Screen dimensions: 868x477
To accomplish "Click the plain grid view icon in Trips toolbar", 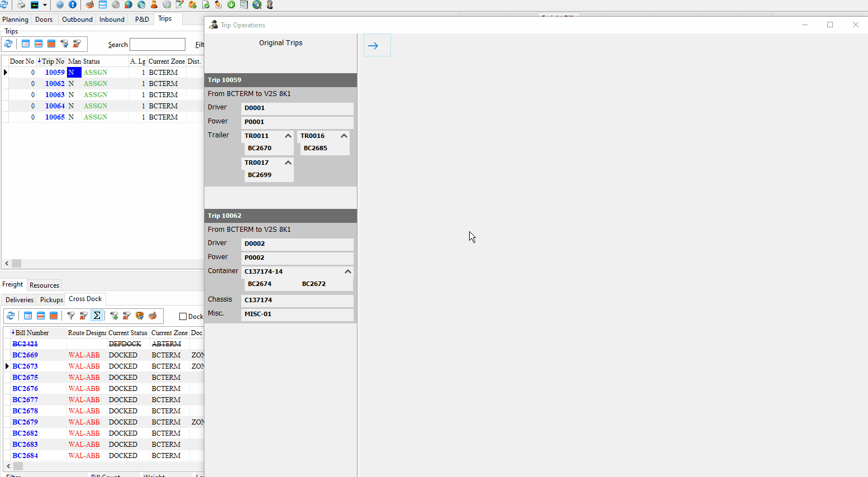I will pyautogui.click(x=26, y=44).
